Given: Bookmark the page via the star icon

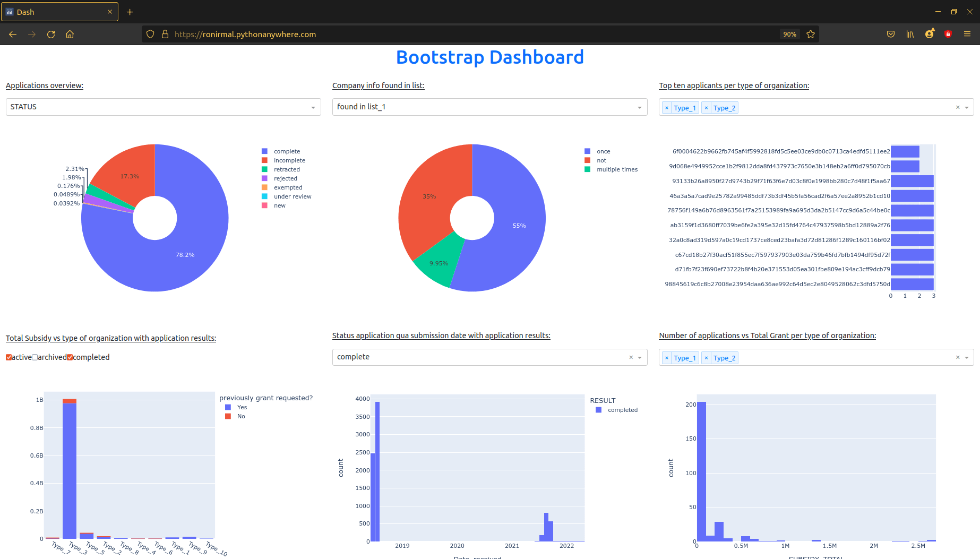Looking at the screenshot, I should click(x=811, y=34).
